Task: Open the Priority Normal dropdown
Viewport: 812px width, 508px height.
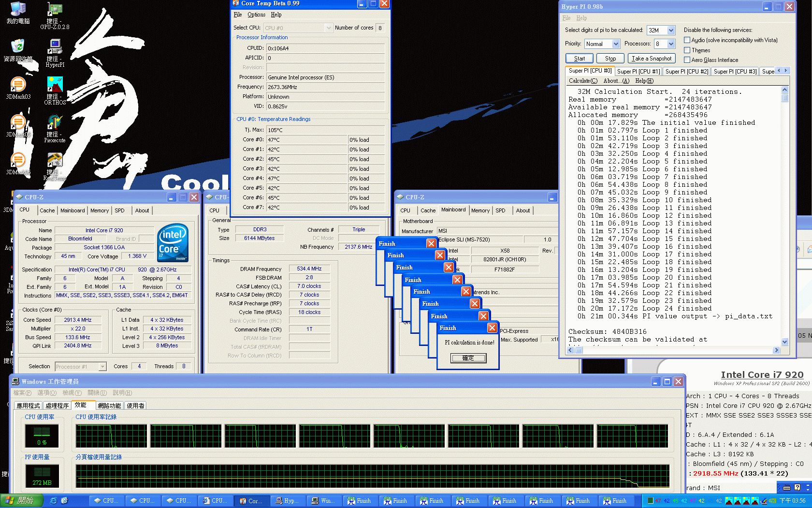Action: 616,44
